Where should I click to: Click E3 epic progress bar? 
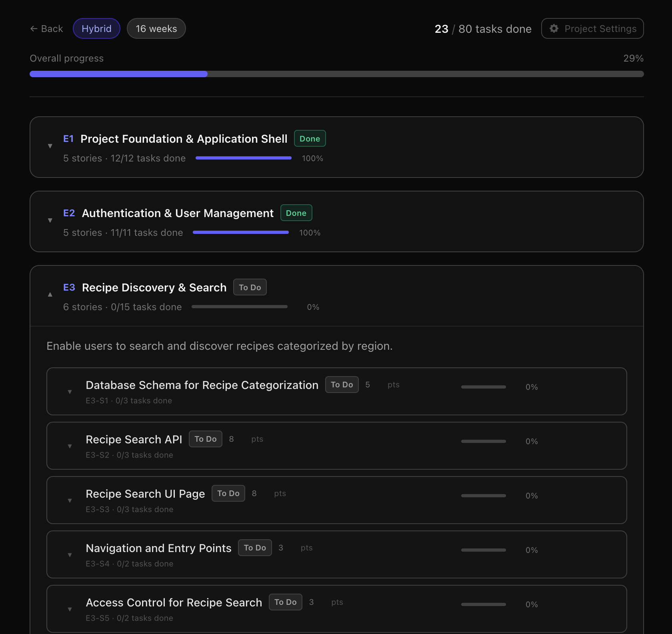pos(240,307)
